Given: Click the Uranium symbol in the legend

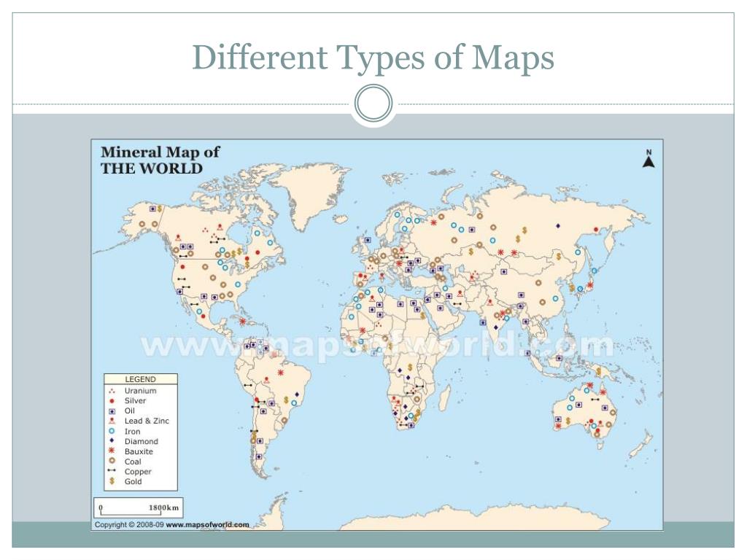Looking at the screenshot, I should pos(112,391).
